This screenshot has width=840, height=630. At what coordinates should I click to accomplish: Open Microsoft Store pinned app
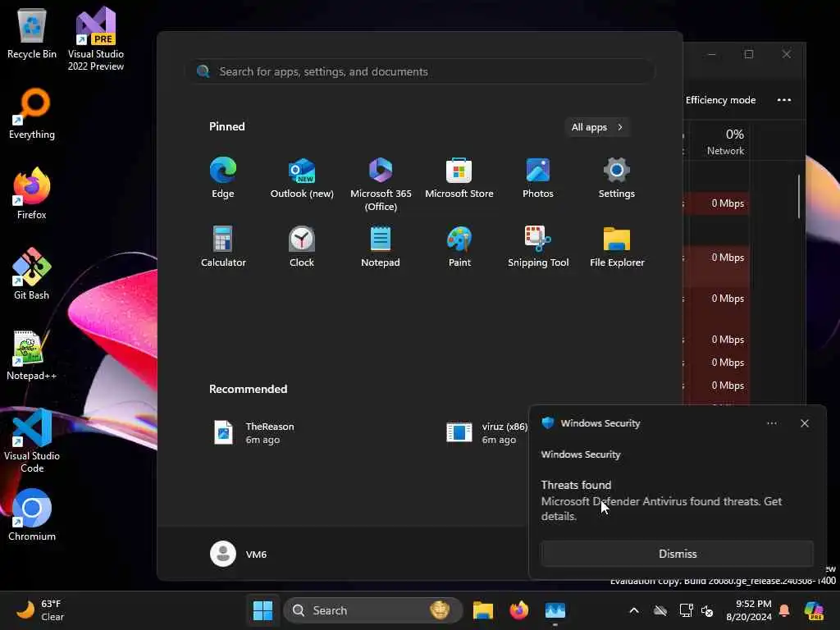point(459,178)
